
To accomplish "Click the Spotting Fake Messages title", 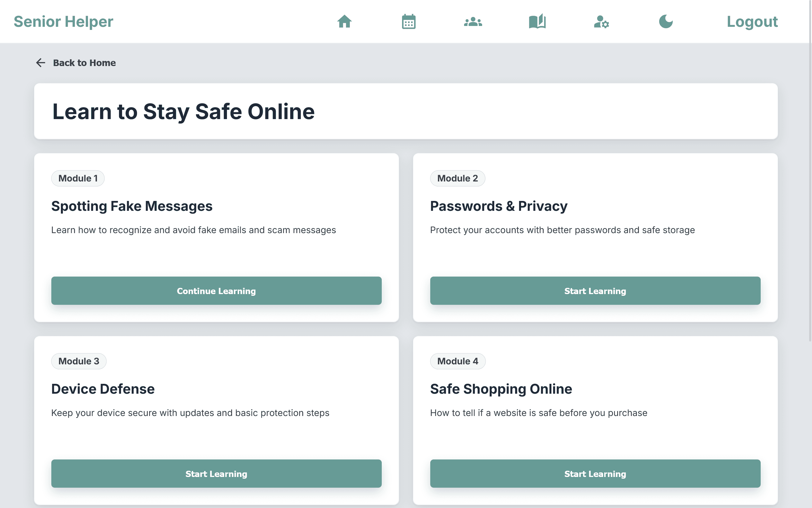I will click(132, 206).
